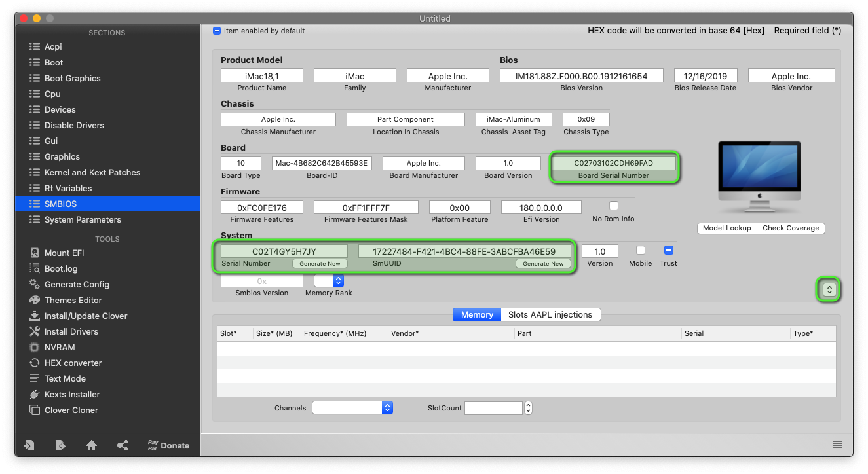The width and height of the screenshot is (868, 474).
Task: Click the Bios Release Date field
Action: (x=706, y=76)
